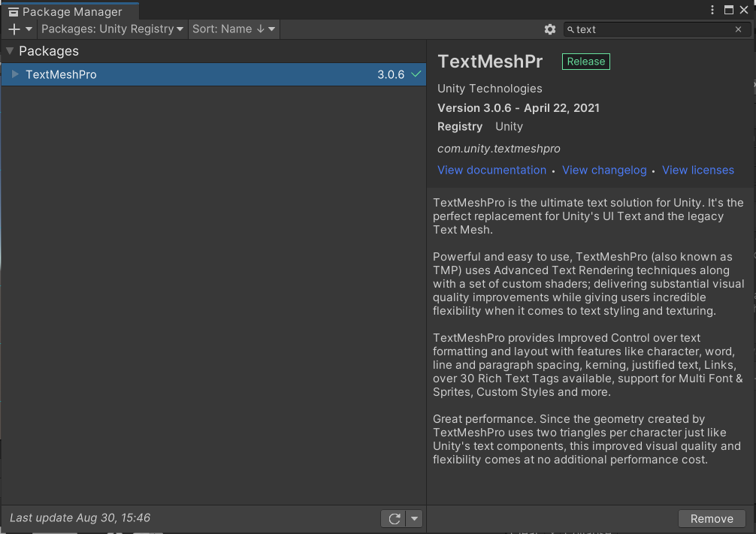Image resolution: width=756 pixels, height=534 pixels.
Task: Click the Release tag badge
Action: point(586,62)
